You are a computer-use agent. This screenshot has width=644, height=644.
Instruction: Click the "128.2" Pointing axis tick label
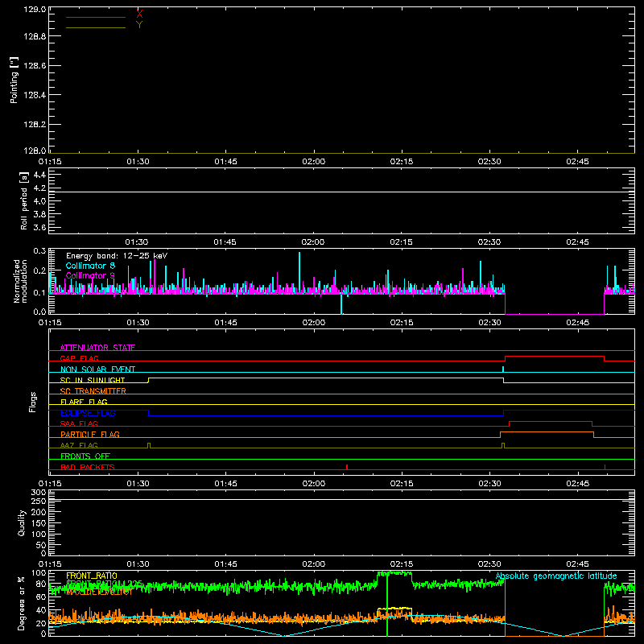[x=35, y=125]
